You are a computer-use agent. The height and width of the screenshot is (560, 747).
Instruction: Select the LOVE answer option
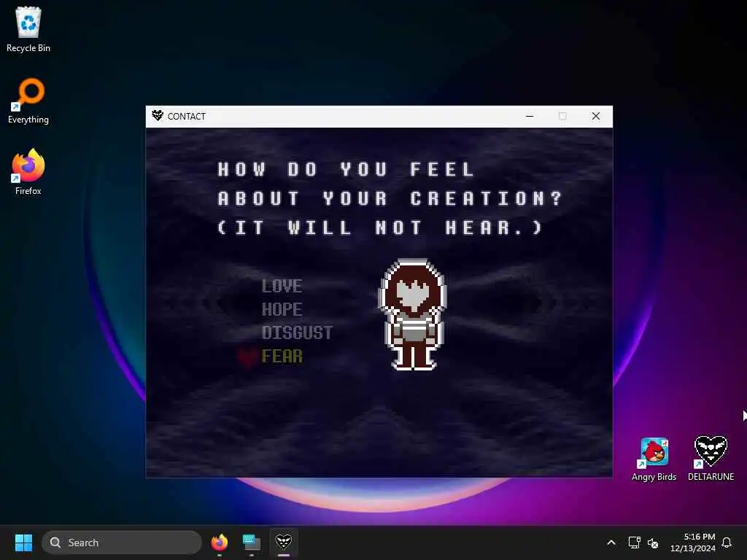[282, 286]
